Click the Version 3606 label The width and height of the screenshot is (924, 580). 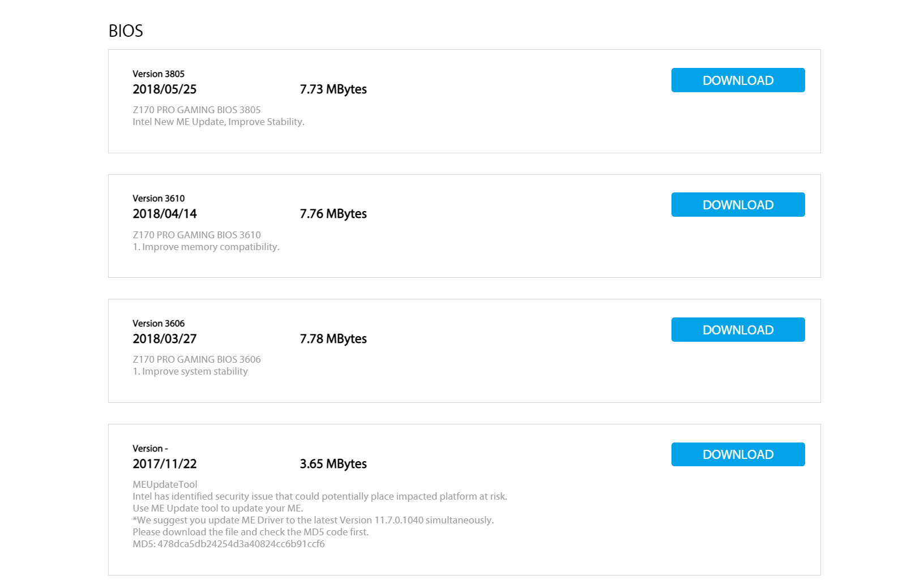[159, 324]
